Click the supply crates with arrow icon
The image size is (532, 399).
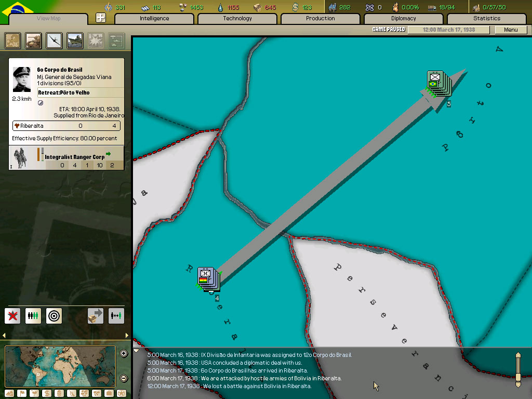tap(96, 315)
